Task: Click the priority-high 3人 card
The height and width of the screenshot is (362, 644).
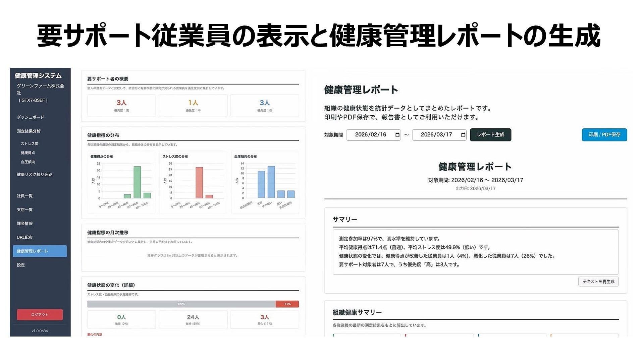Action: [x=121, y=105]
